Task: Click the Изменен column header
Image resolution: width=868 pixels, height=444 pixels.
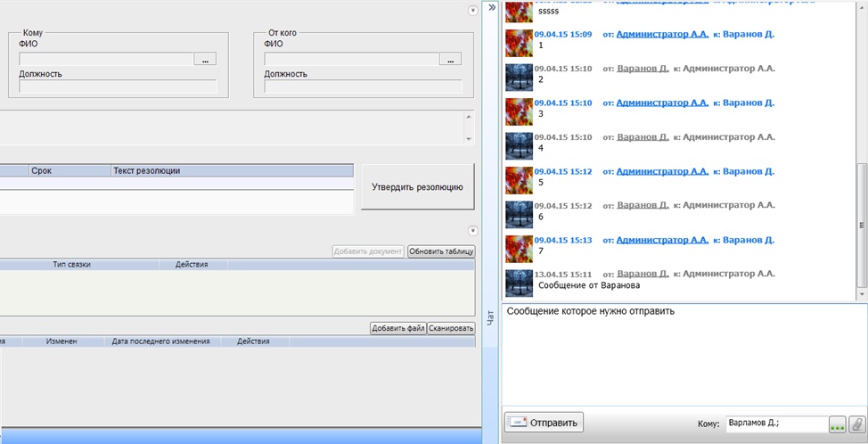Action: coord(61,341)
